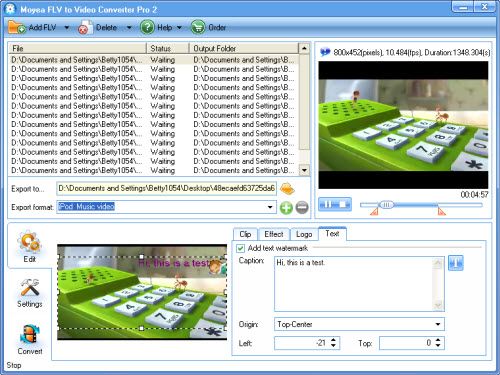Switch to the Logo tab
The height and width of the screenshot is (375, 500).
tap(304, 234)
